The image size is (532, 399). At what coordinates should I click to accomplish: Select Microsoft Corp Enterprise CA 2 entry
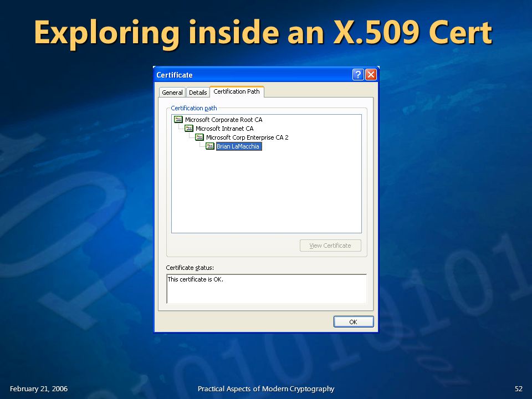[x=247, y=137]
